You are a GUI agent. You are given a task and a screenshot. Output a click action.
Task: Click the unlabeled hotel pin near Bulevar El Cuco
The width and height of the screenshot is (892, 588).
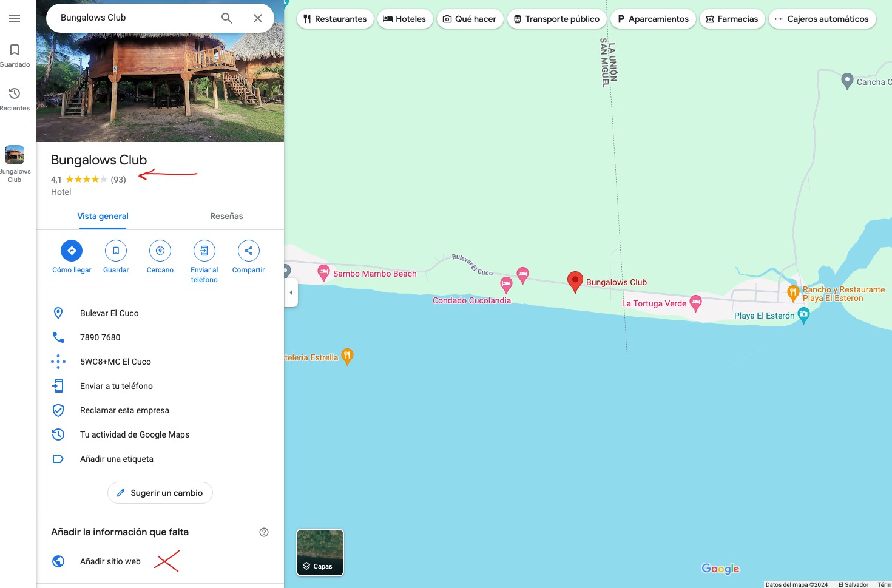522,275
